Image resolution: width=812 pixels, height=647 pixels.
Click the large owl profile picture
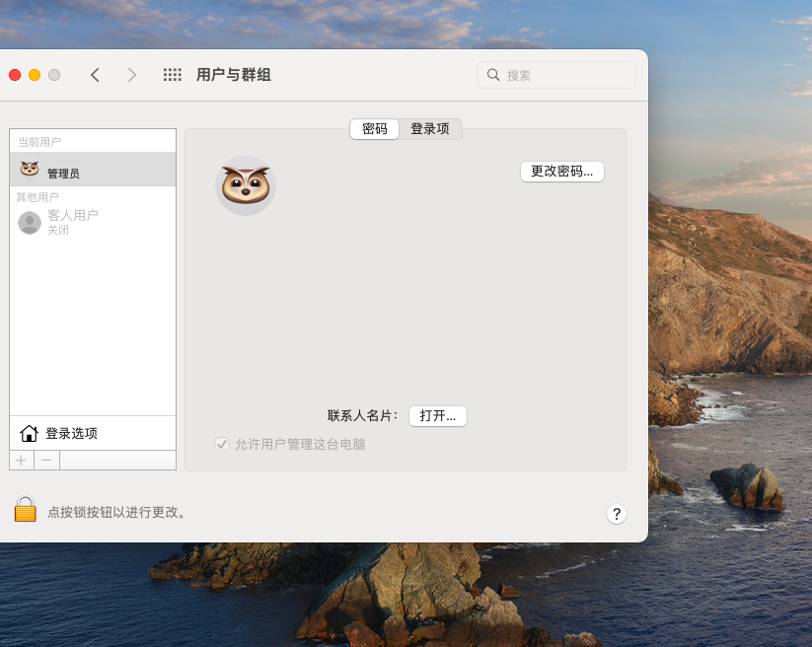point(246,185)
